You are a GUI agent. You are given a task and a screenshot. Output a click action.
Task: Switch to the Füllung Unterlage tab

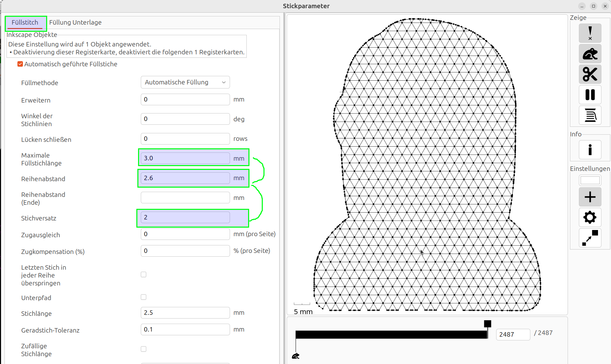[x=75, y=23]
